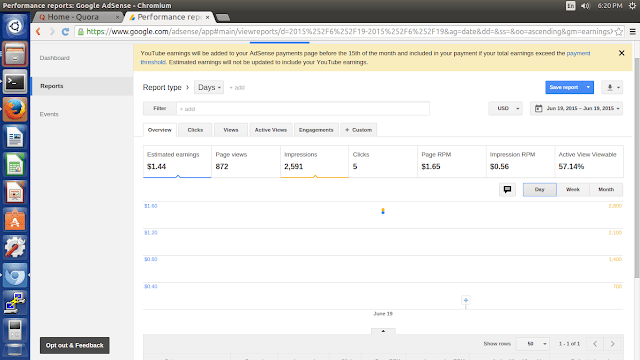Click +add next to report type
The width and height of the screenshot is (640, 360).
point(237,87)
